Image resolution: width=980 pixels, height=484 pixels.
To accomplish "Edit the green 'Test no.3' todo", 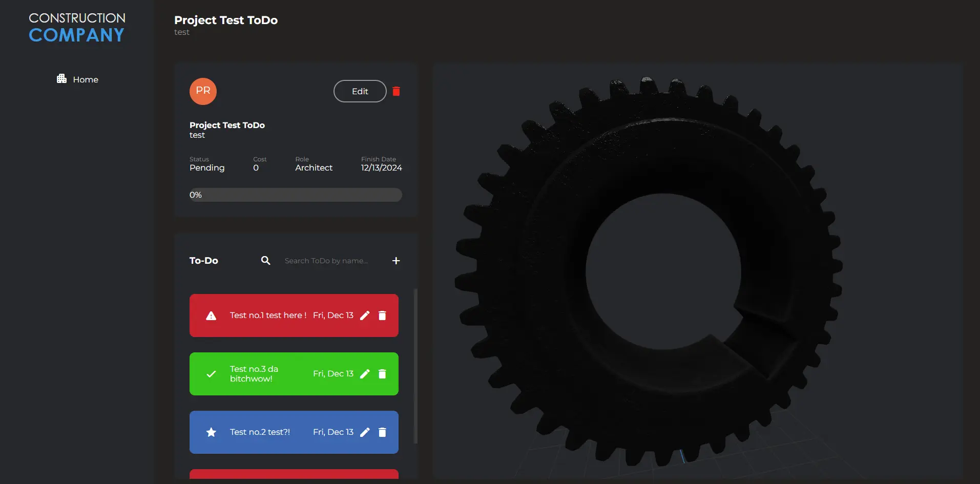I will [x=365, y=374].
